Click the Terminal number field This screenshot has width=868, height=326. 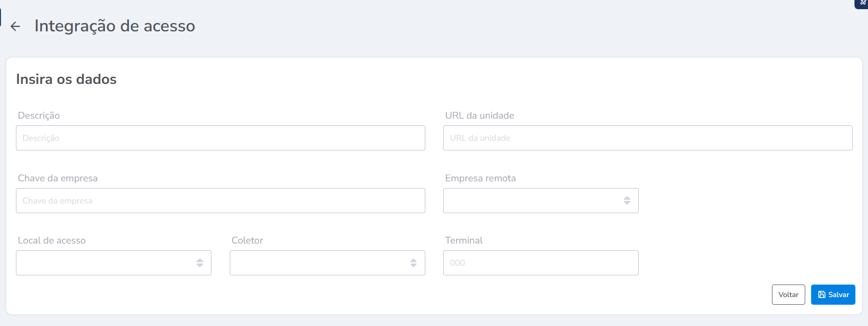540,263
